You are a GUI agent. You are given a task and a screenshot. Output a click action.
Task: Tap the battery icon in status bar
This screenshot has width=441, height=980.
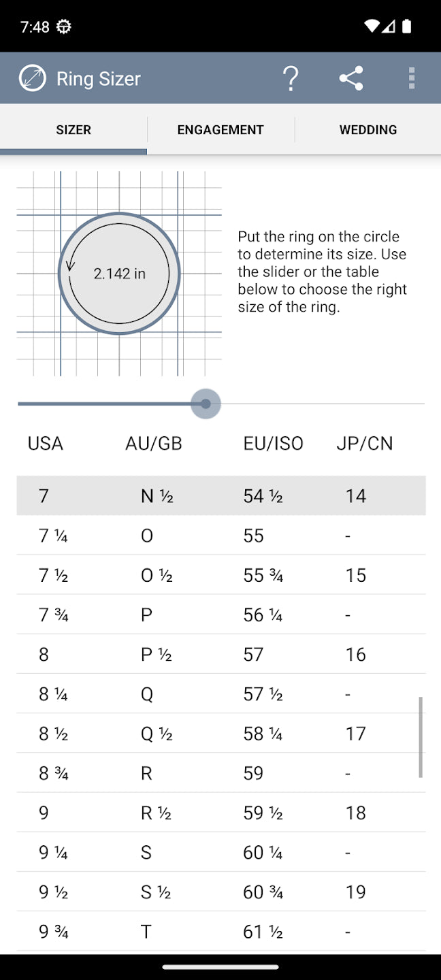(x=407, y=27)
